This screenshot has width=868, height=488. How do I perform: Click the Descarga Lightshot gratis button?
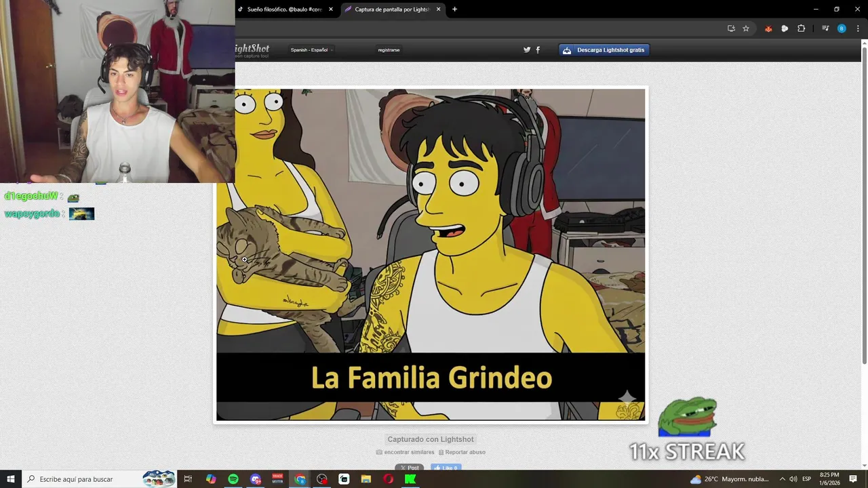tap(604, 49)
